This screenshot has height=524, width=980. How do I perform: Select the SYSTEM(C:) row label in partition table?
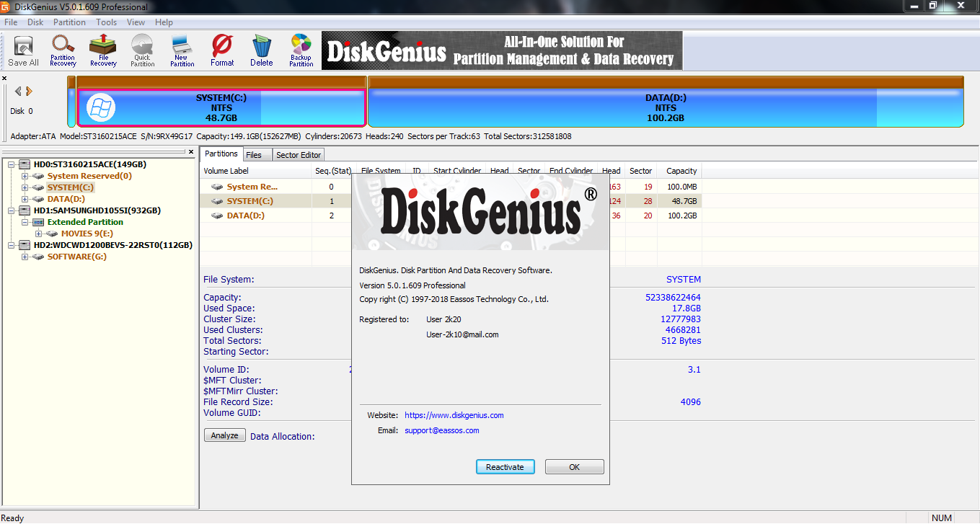[250, 201]
